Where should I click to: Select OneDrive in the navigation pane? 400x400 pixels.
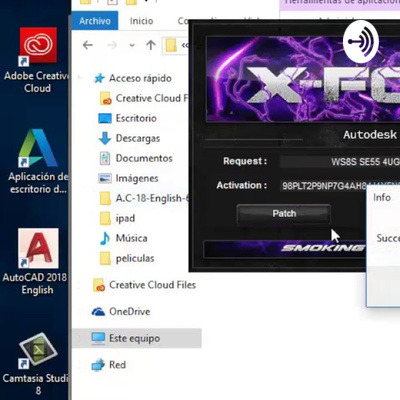point(121,312)
